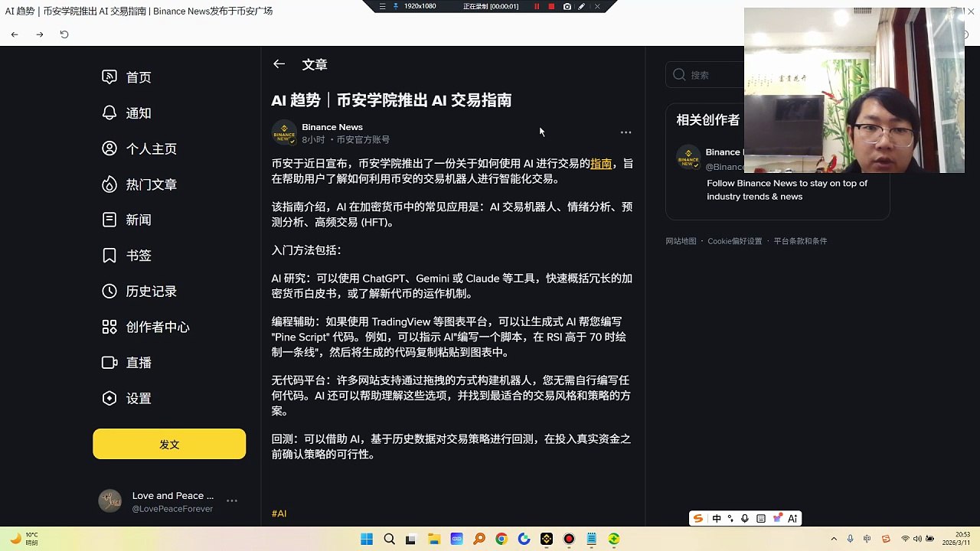Screen dimensions: 980x551
Task: Open the Sogou IME AI assistant
Action: pyautogui.click(x=793, y=519)
